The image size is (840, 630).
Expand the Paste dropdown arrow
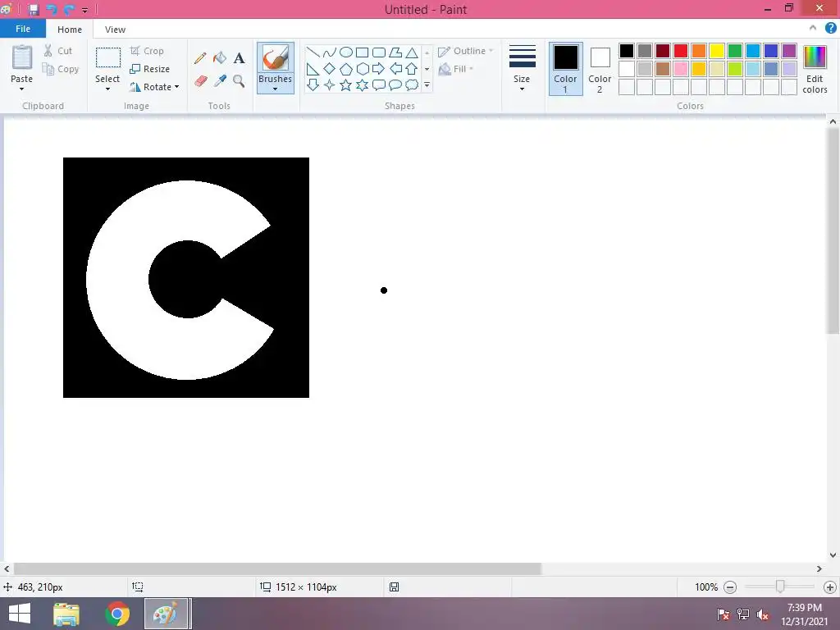coord(21,89)
